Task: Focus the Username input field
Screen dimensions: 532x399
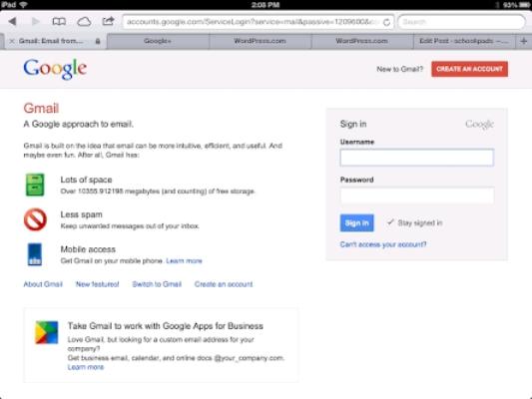Action: 417,158
